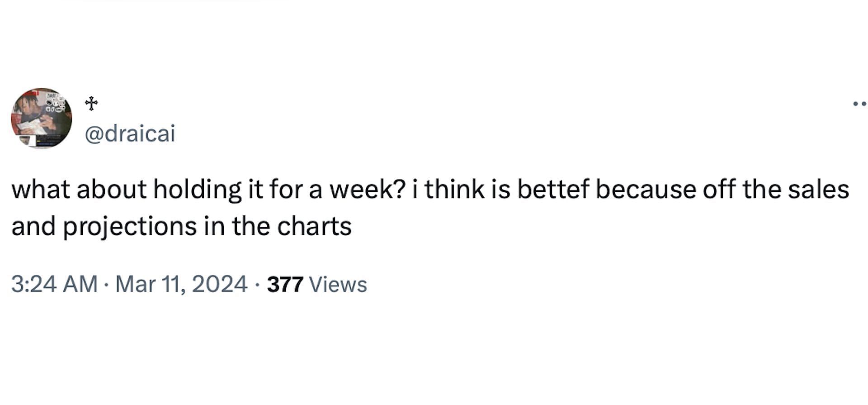
Task: Open the more options ellipsis menu
Action: coord(860,104)
